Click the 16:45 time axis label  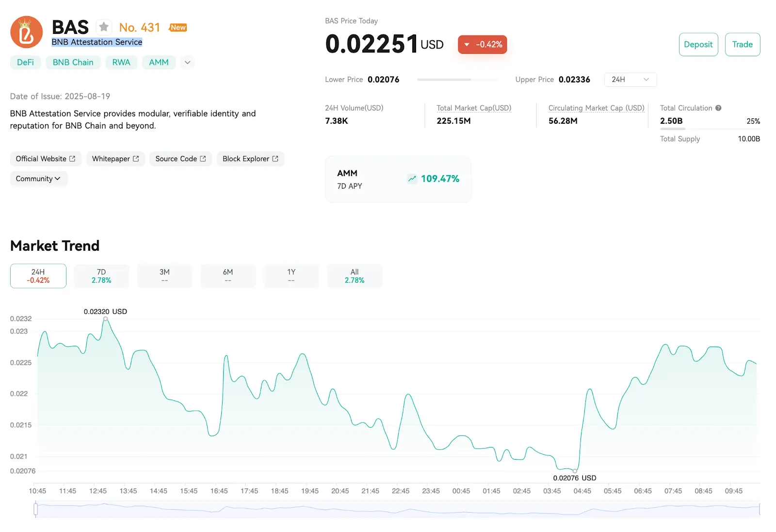coord(219,491)
